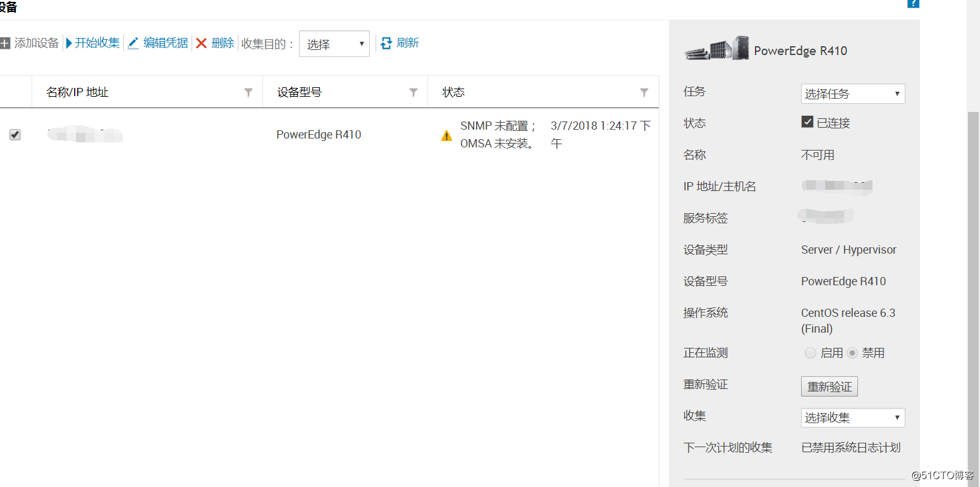Click the 开始收集 link
Screen dimensions: 980x487
click(97, 43)
